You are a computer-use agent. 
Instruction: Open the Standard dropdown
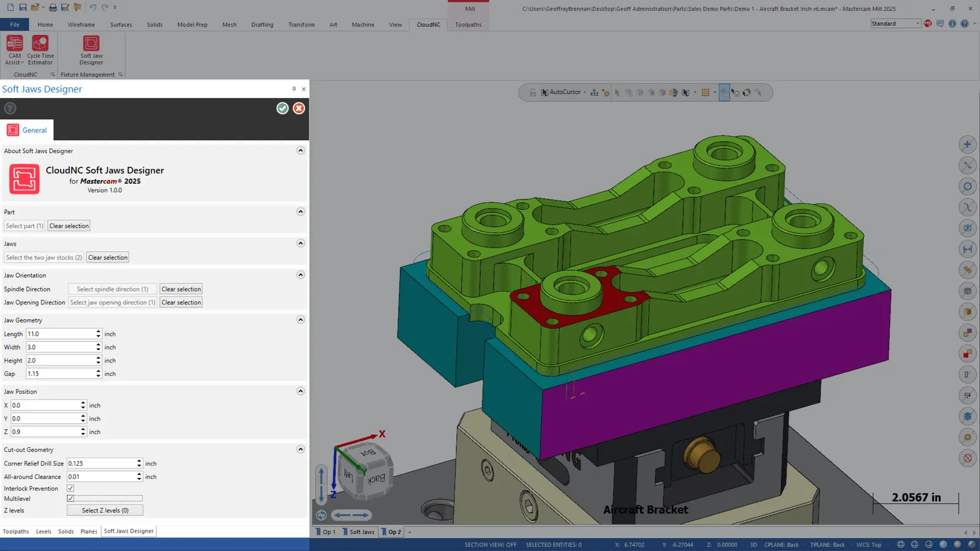895,23
